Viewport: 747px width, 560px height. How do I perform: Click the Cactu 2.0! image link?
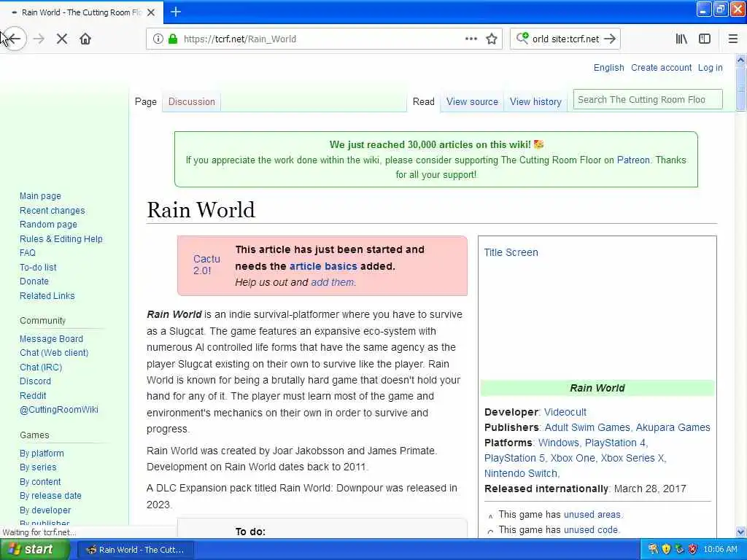[x=206, y=265]
